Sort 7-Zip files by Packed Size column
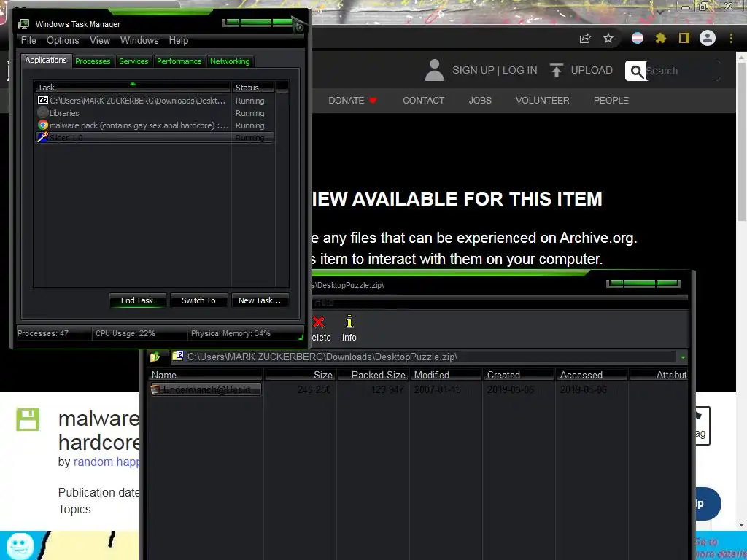This screenshot has height=560, width=747. [x=373, y=375]
